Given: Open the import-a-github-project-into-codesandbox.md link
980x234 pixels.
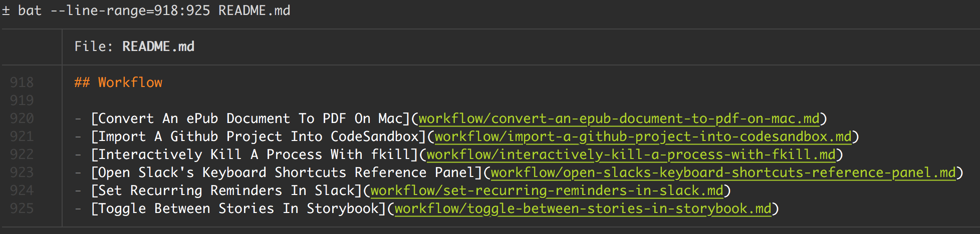Looking at the screenshot, I should pos(643,136).
